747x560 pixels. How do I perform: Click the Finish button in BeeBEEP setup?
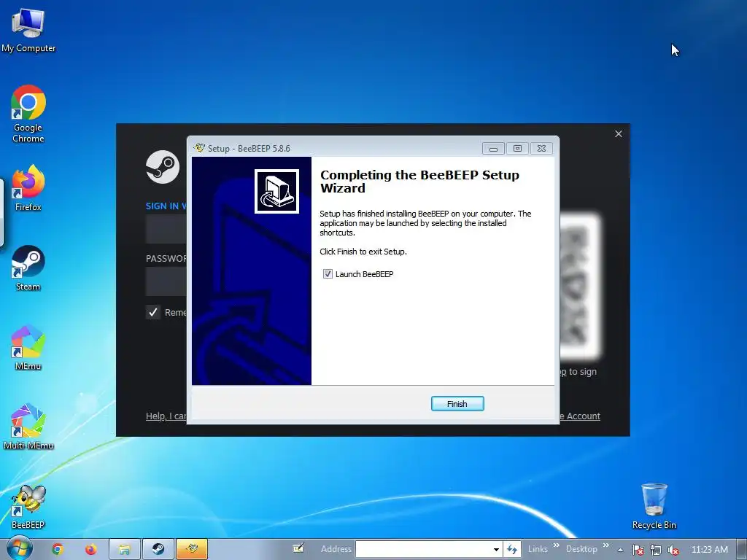pyautogui.click(x=457, y=404)
